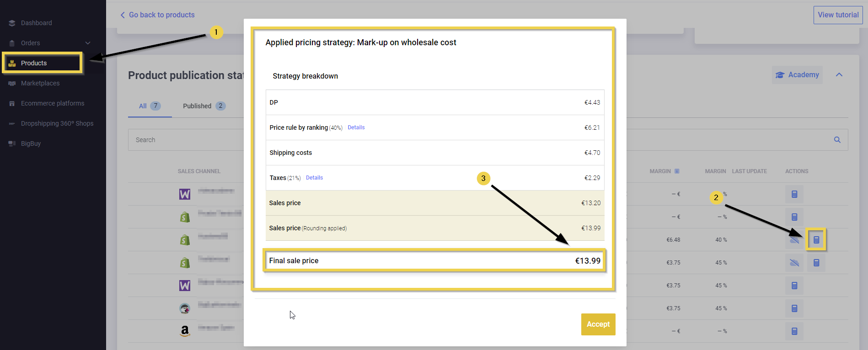Click the PrestaShop sales channel logo

(185, 308)
